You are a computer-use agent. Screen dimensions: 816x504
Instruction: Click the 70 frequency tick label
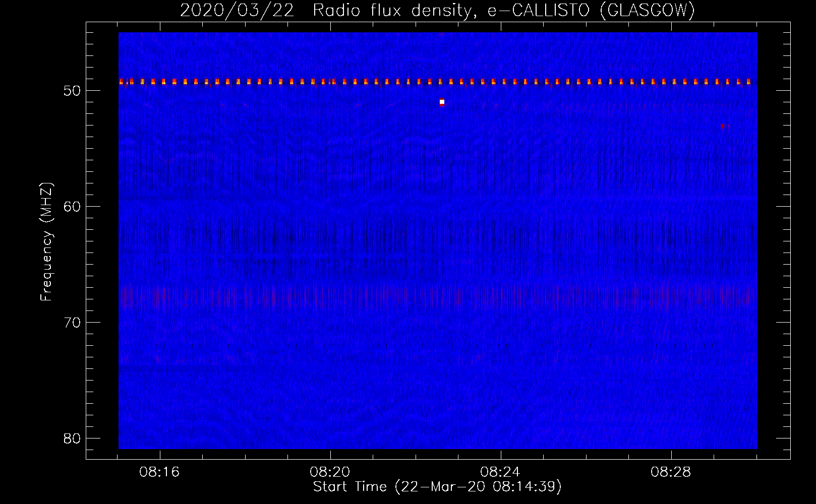coord(73,323)
